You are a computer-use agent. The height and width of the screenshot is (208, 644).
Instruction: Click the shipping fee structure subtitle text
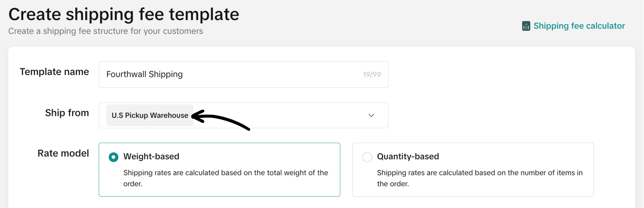[105, 31]
